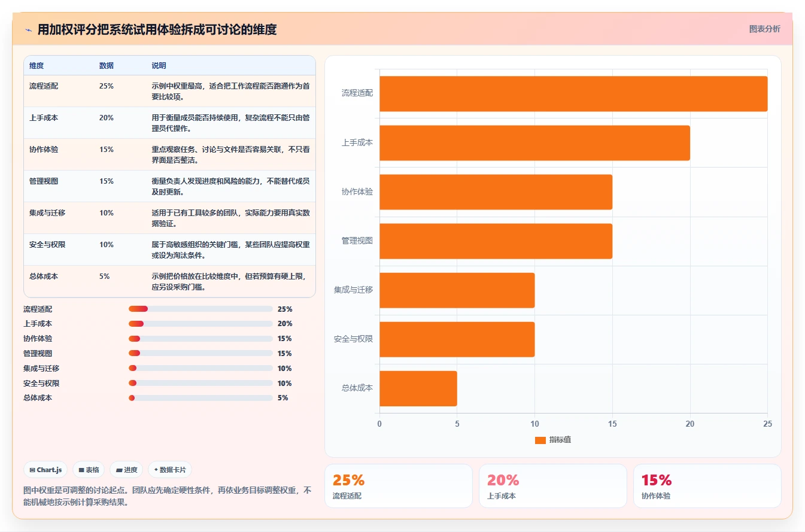The width and height of the screenshot is (805, 532).
Task: Toggle the 指标值 legend item
Action: [552, 440]
